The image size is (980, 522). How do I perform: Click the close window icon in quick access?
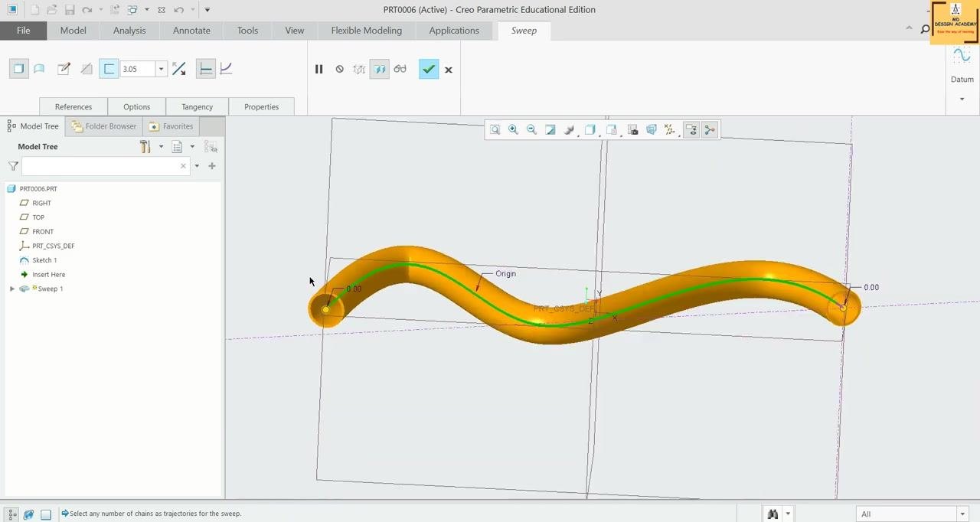coord(162,10)
